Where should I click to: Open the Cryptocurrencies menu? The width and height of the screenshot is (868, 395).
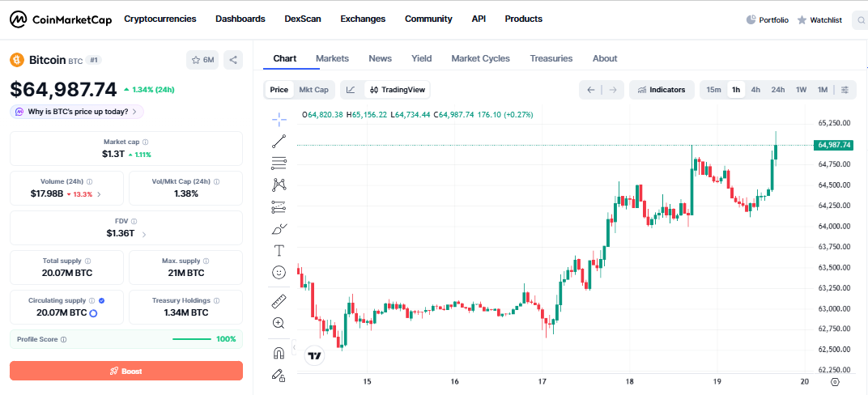coord(160,19)
